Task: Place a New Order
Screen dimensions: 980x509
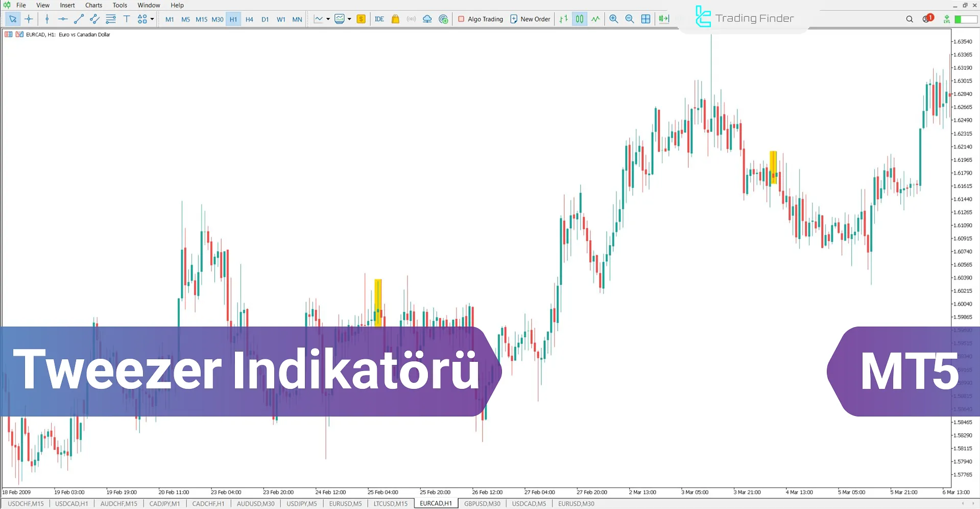Action: tap(530, 19)
